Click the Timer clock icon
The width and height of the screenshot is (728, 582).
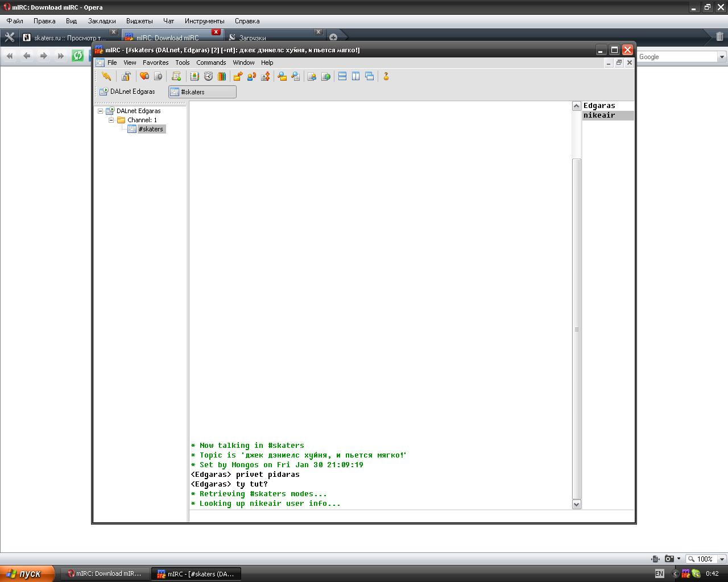click(208, 76)
